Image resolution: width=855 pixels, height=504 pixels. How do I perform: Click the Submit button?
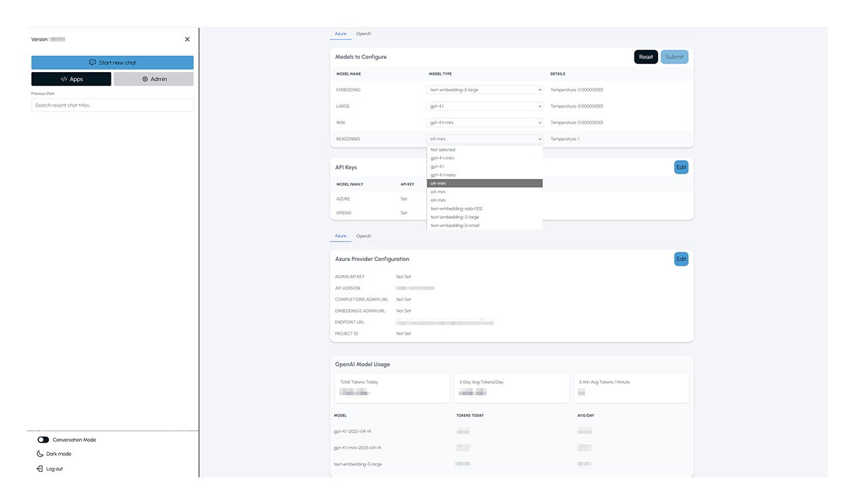pyautogui.click(x=674, y=57)
